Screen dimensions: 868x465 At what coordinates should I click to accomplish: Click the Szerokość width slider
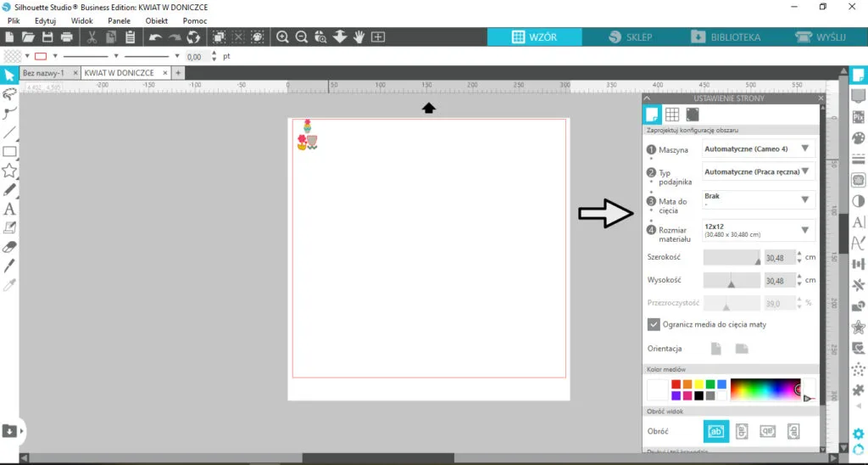tap(732, 258)
